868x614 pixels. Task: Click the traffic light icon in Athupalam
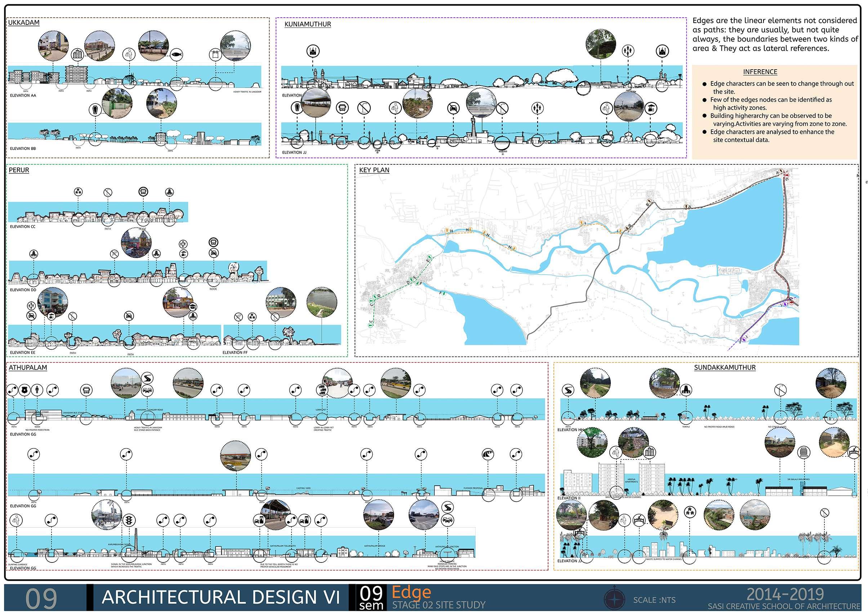129,520
